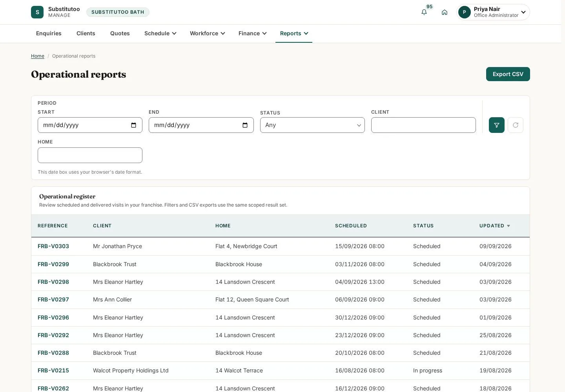Click the Export CSV button

(x=508, y=74)
